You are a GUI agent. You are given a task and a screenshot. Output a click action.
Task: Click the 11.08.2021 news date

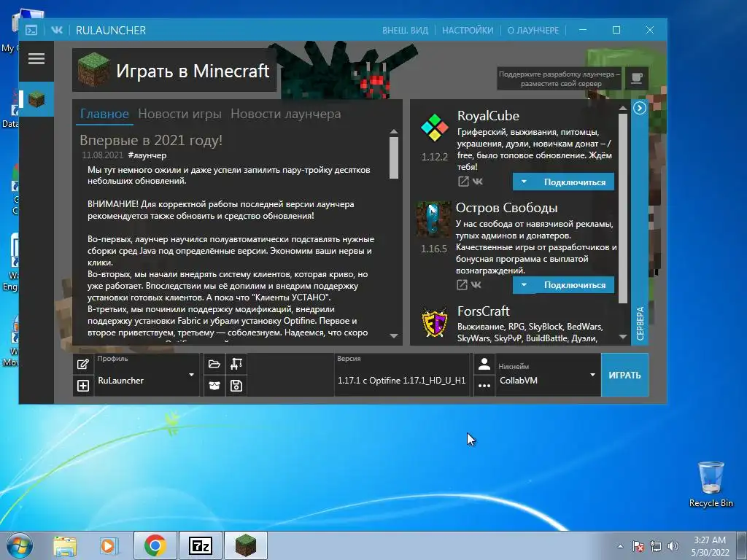[x=102, y=155]
